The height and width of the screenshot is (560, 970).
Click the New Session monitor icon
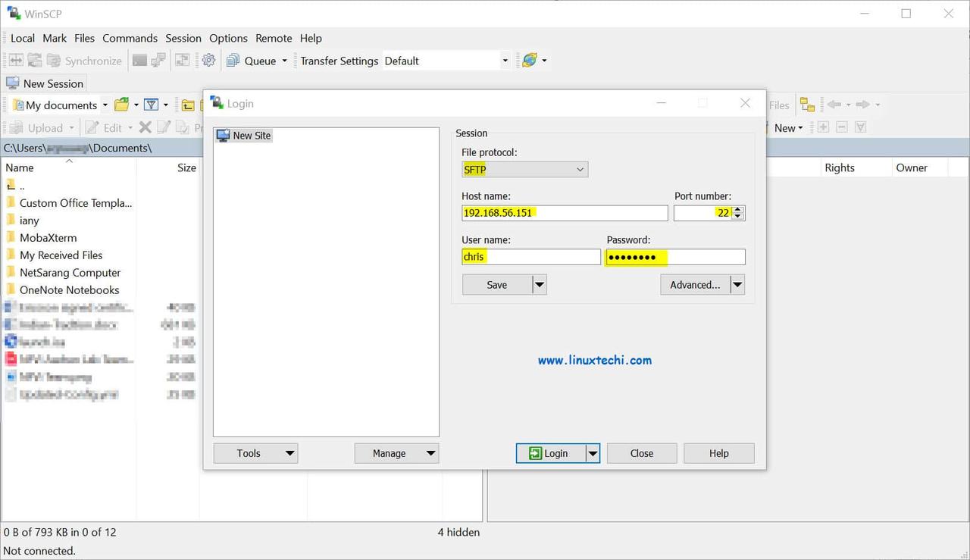[x=12, y=83]
